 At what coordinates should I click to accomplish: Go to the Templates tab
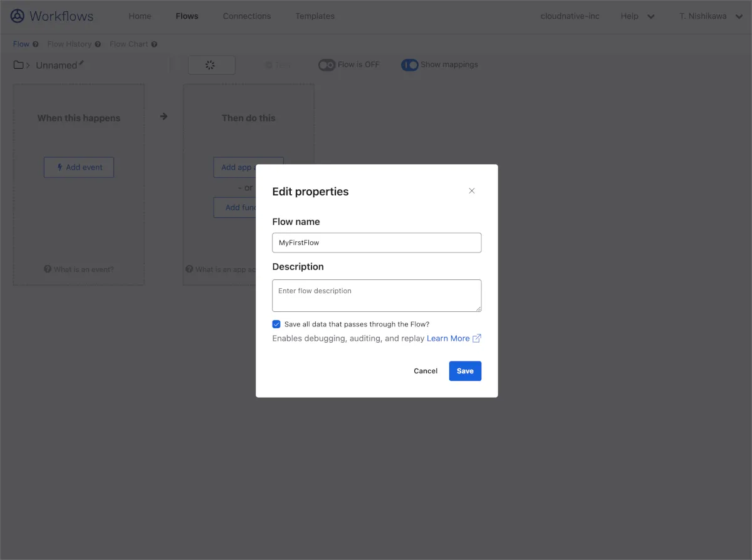[315, 16]
